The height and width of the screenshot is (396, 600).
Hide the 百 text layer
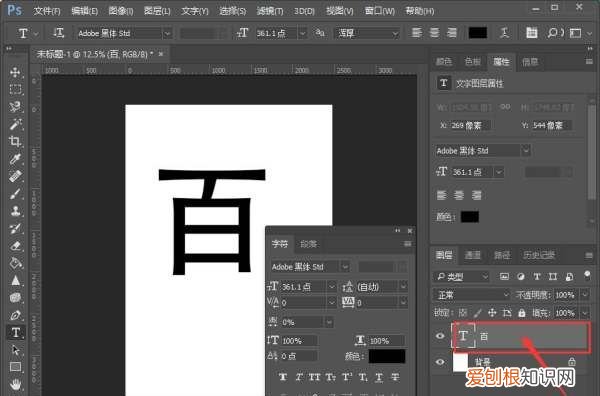440,336
